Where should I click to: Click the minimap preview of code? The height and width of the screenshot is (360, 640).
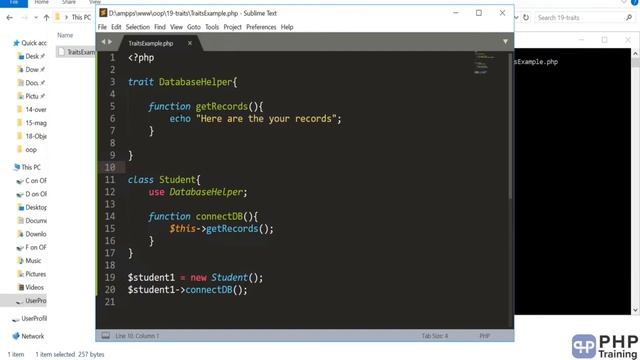click(x=484, y=62)
